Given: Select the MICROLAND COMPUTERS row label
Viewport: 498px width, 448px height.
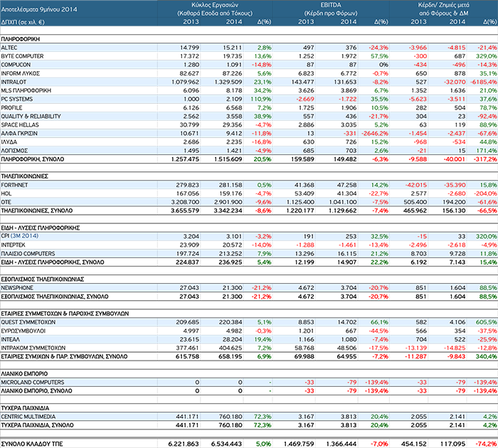Looking at the screenshot, I should point(33,383).
